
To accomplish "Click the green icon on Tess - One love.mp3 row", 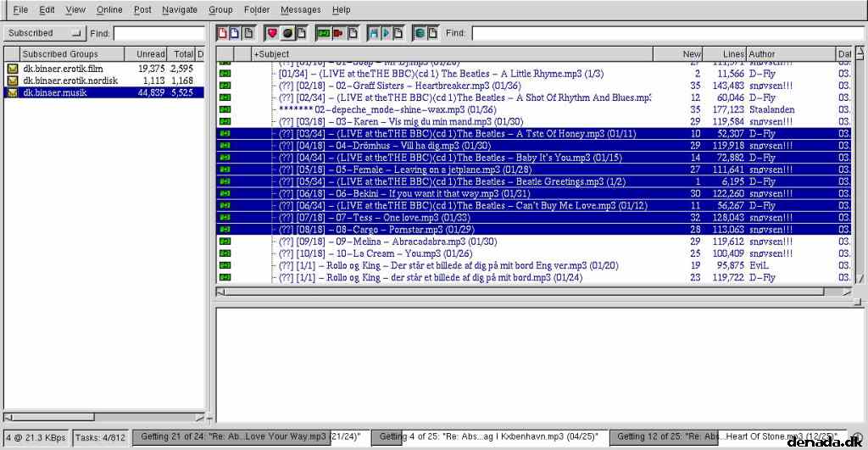I will 225,218.
